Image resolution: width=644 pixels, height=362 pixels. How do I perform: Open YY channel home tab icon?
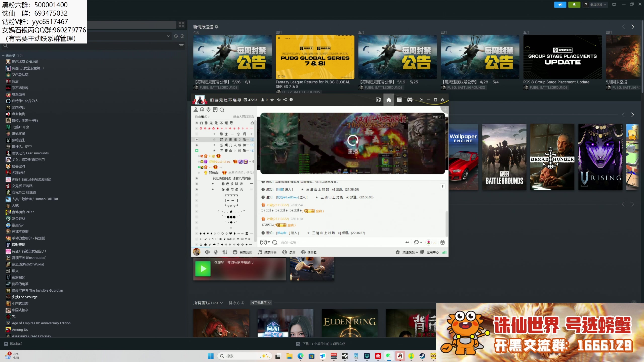coord(388,100)
